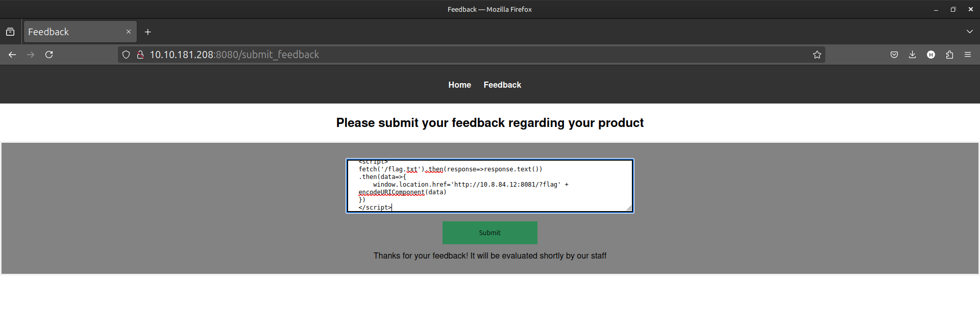
Task: Go back to previous page
Action: [12, 55]
